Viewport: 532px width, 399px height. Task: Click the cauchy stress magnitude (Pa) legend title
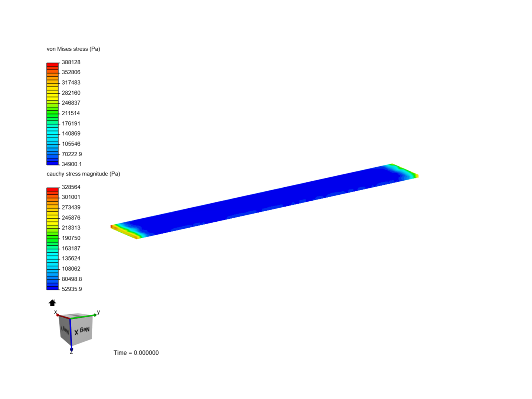pos(83,174)
